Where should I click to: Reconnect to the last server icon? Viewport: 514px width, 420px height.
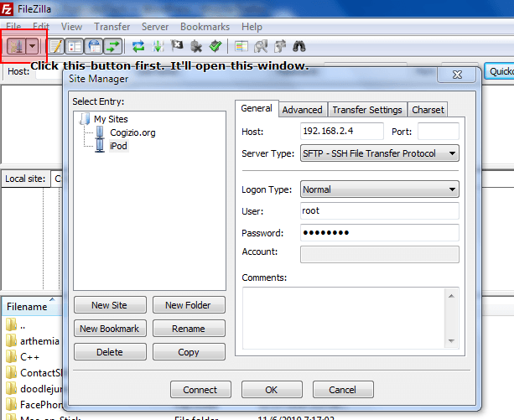[x=215, y=46]
